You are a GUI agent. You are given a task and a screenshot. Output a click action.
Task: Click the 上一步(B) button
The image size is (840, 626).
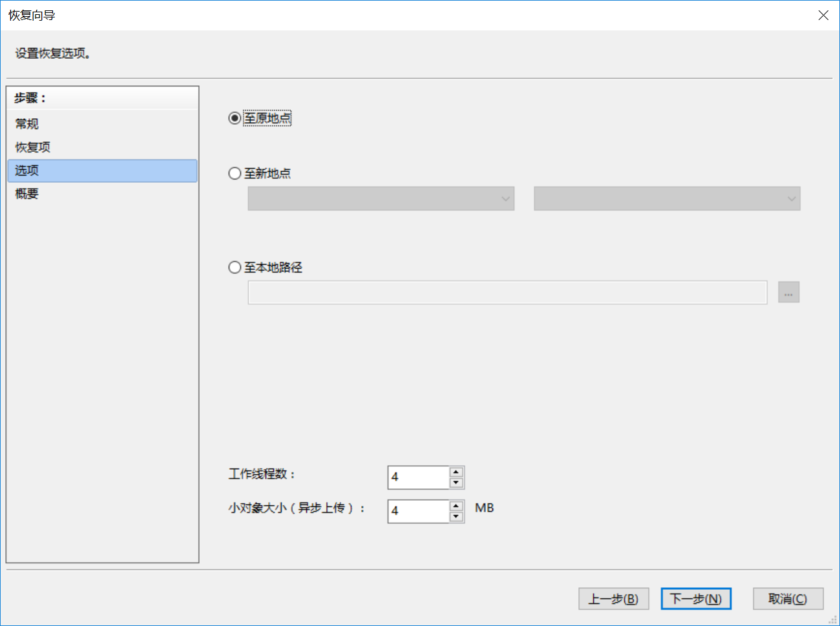point(613,599)
